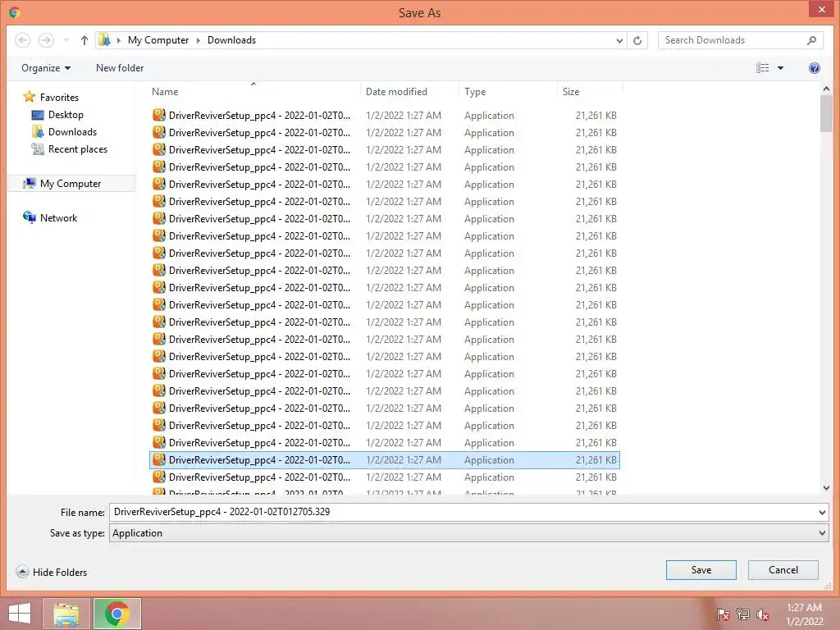
Task: Close the Save As dialog
Action: 822,10
